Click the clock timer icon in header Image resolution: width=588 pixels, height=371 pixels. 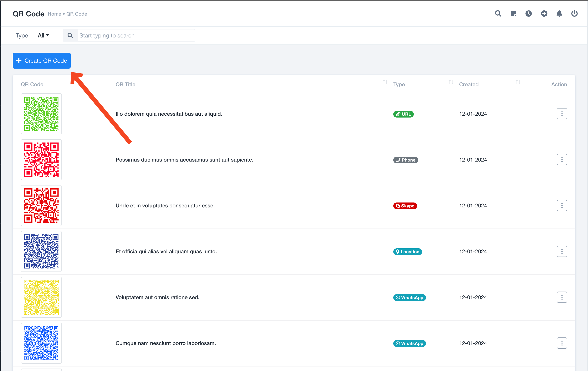[x=528, y=14]
